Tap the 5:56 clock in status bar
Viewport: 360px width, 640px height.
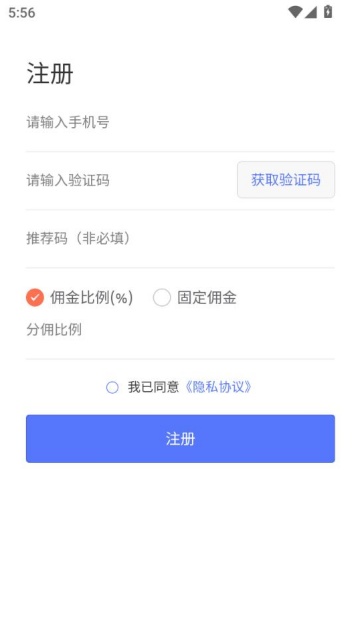coord(22,13)
